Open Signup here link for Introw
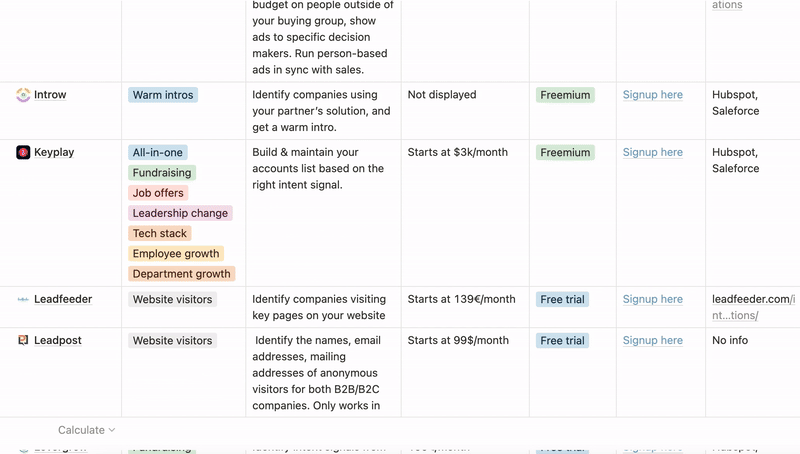The height and width of the screenshot is (454, 800). (x=652, y=95)
